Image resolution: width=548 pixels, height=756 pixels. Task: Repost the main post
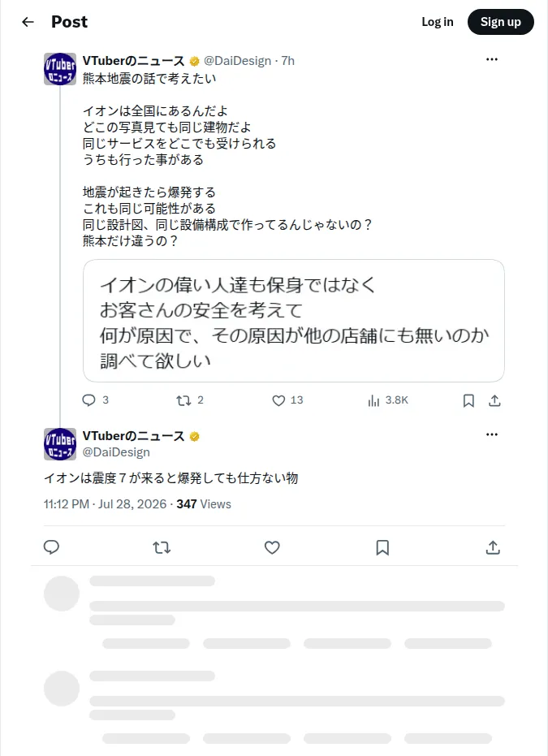(162, 547)
